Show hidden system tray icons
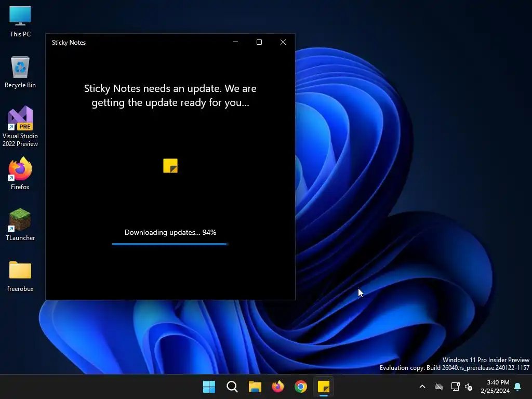Image resolution: width=532 pixels, height=399 pixels. point(422,387)
